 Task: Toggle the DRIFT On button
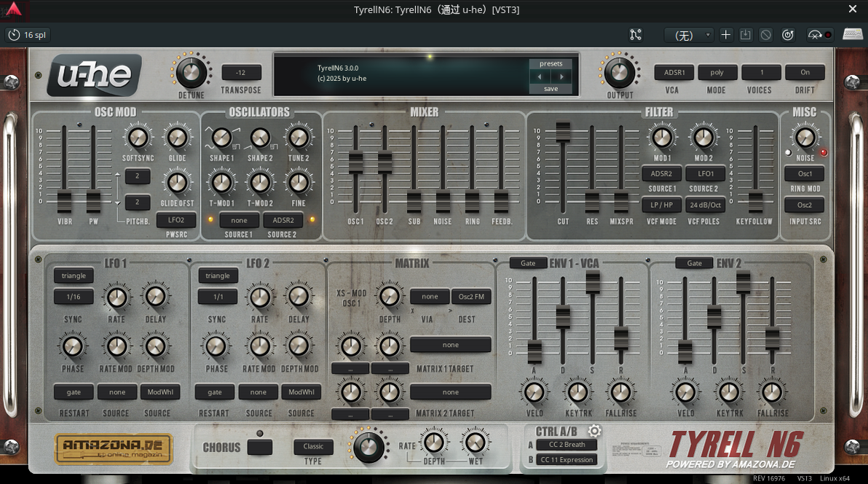pos(805,72)
